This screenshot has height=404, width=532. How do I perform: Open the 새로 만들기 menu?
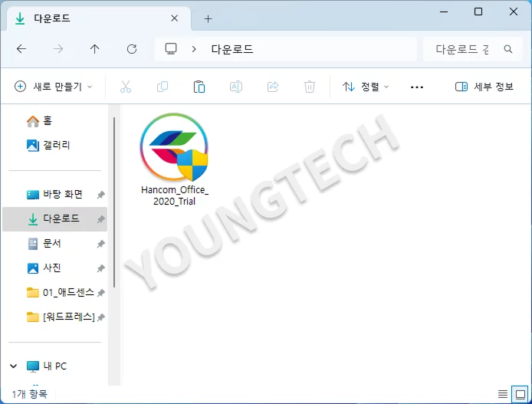(x=53, y=87)
